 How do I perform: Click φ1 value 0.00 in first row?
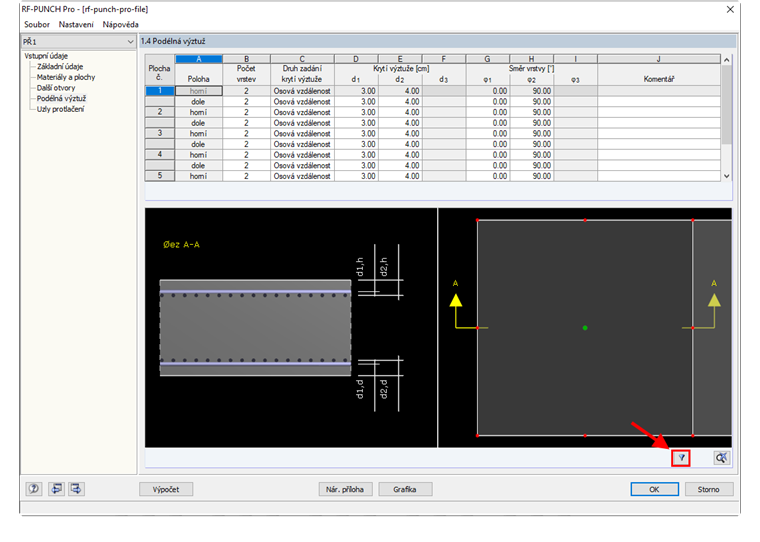click(488, 91)
